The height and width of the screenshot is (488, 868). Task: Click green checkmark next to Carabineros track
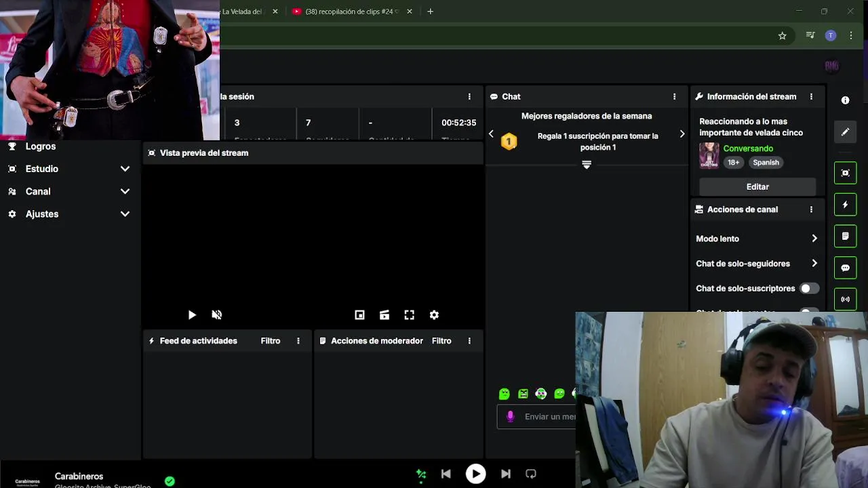[x=170, y=481]
